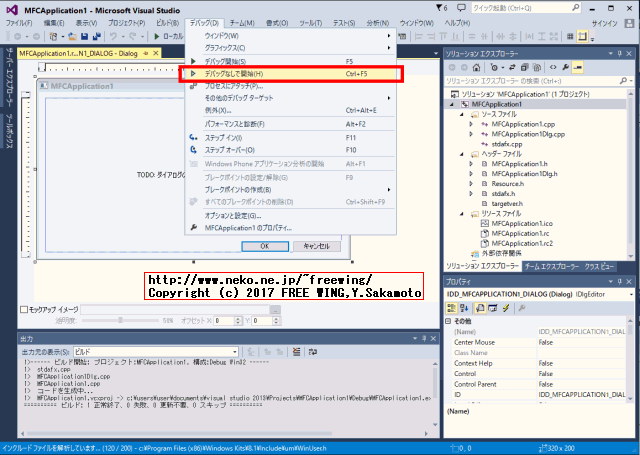Close the MFCApplication1 Dialog document tab
The image size is (640, 455).
coord(156,53)
